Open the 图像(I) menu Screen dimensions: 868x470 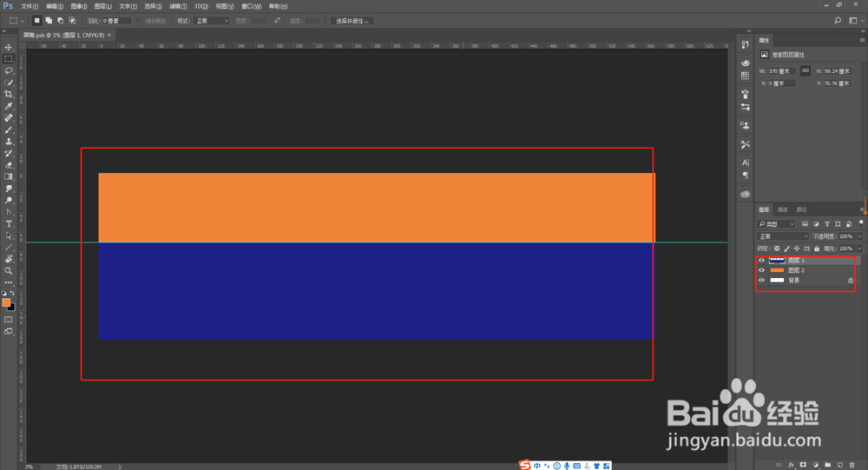pyautogui.click(x=79, y=6)
